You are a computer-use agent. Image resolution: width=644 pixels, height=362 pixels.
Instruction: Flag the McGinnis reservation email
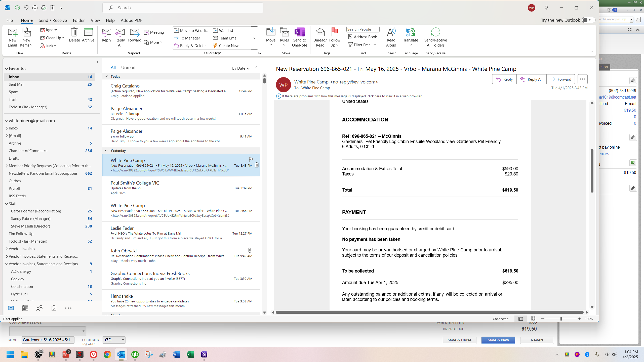[x=251, y=159]
